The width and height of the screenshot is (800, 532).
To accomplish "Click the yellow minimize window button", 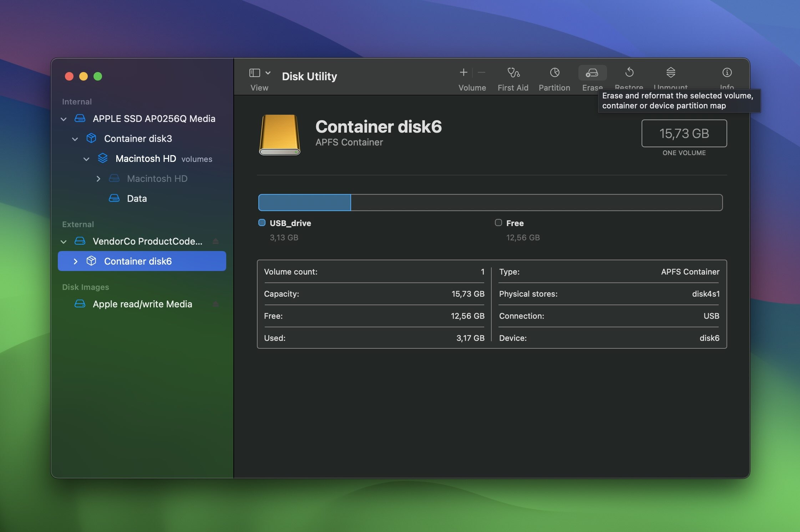I will click(x=83, y=76).
